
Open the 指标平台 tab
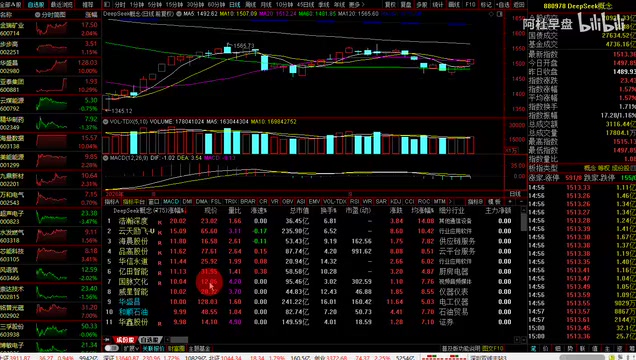click(x=133, y=201)
